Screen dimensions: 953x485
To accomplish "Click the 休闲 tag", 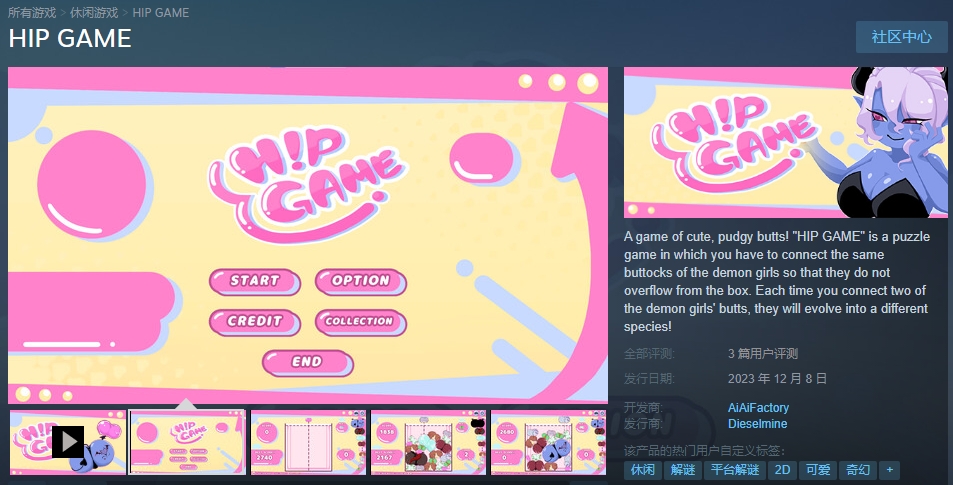I will [x=642, y=470].
